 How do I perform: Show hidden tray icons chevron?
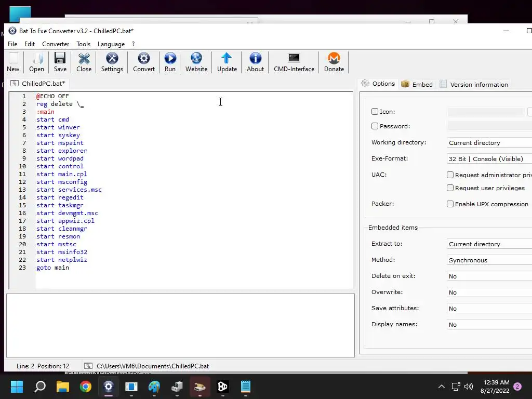click(x=442, y=387)
